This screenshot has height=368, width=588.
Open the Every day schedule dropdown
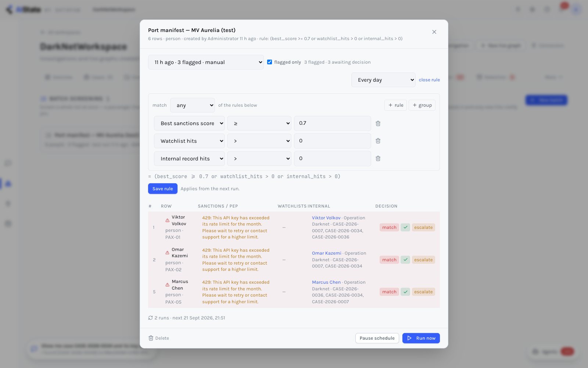(x=383, y=80)
